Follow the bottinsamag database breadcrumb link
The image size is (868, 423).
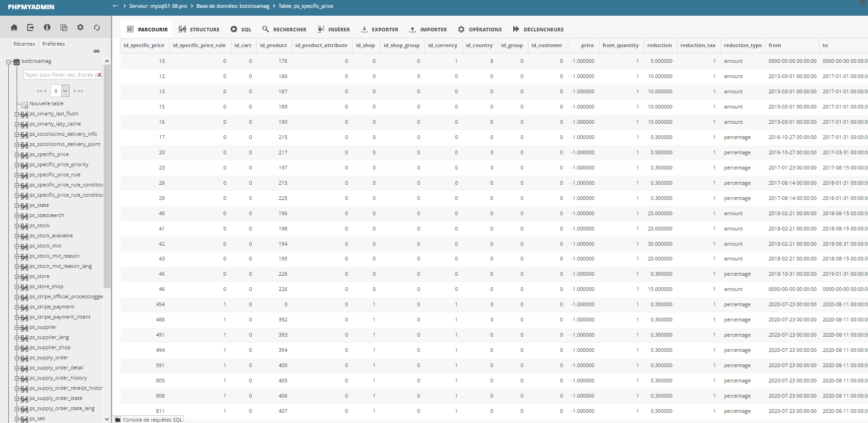pyautogui.click(x=233, y=6)
